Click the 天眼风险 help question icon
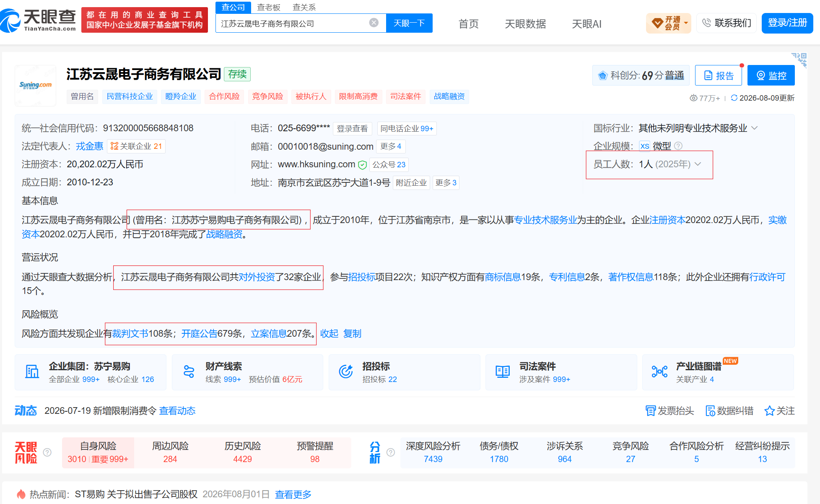The image size is (820, 504). point(47,452)
